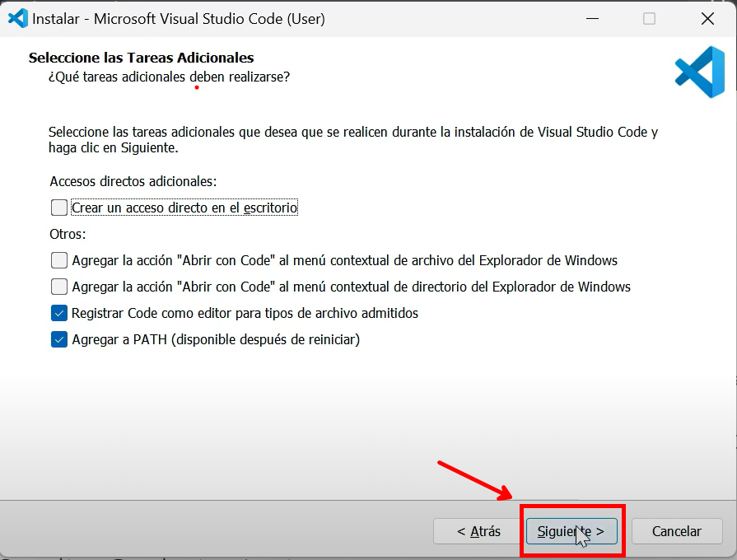
Task: Minimize the installer window
Action: click(x=592, y=19)
